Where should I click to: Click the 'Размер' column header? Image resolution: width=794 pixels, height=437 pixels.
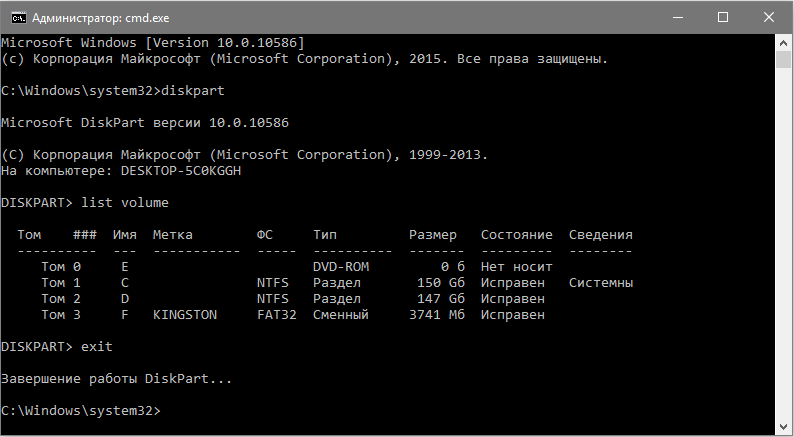coord(433,235)
